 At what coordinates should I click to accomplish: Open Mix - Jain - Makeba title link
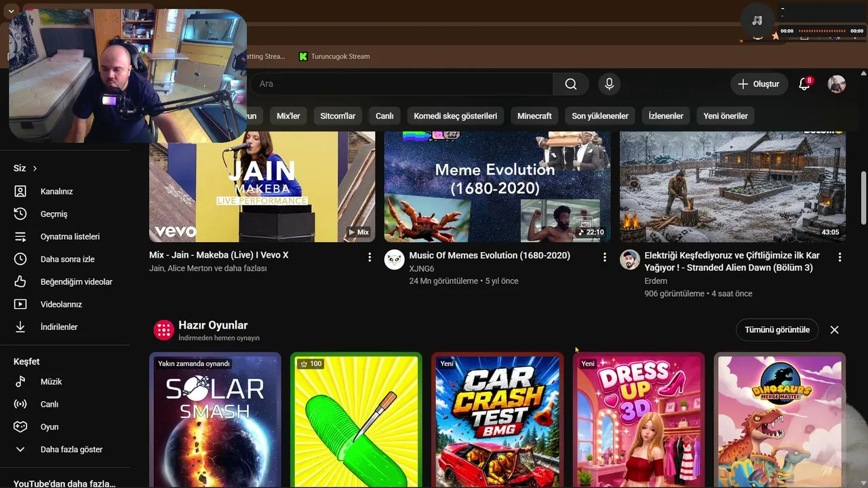(x=219, y=255)
